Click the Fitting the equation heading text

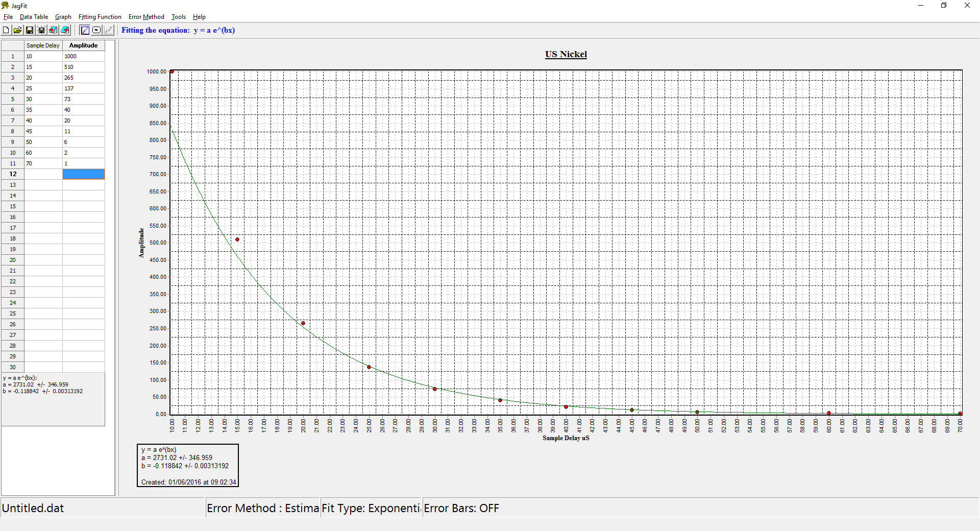(x=178, y=30)
